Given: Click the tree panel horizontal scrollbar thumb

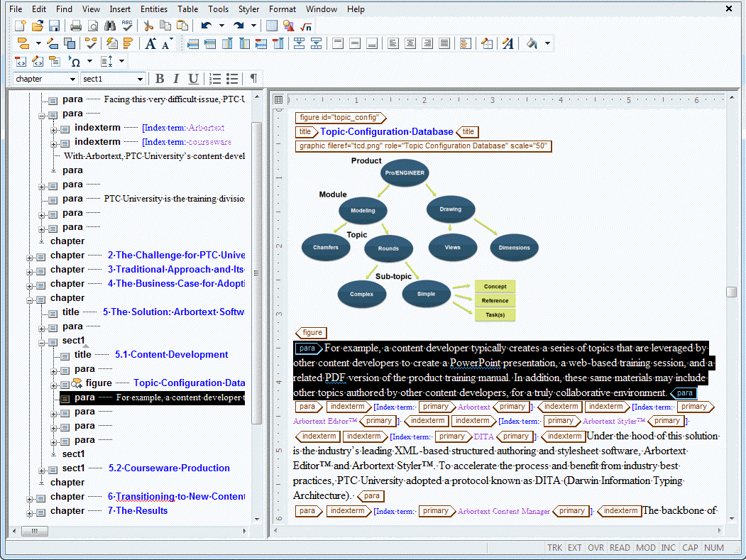Looking at the screenshot, I should point(34,531).
